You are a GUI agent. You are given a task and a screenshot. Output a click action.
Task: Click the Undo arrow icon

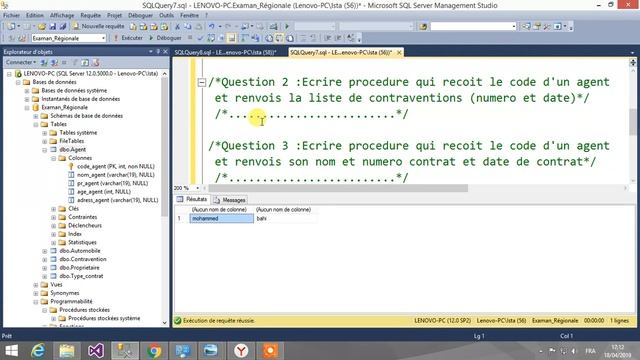coord(211,27)
